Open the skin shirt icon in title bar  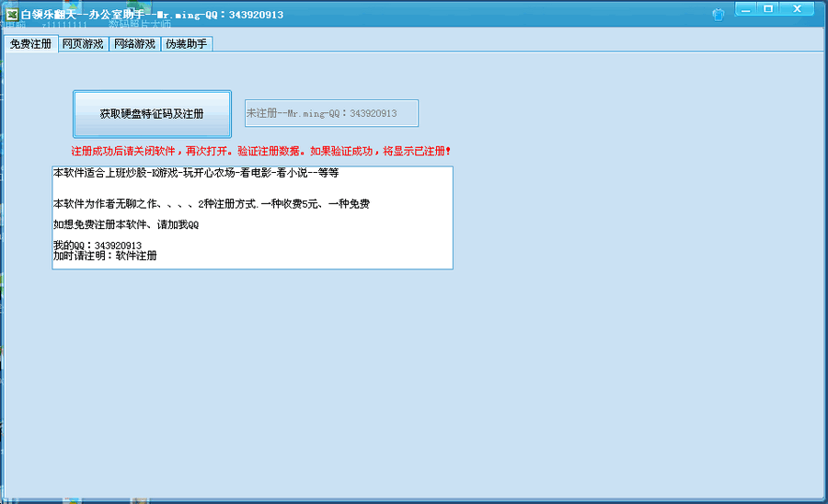point(718,15)
